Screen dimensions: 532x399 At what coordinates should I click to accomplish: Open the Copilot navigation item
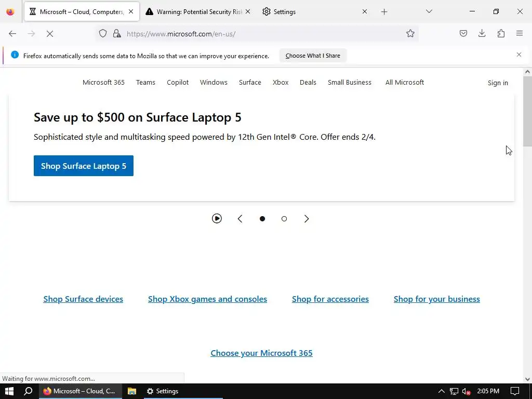(x=178, y=83)
